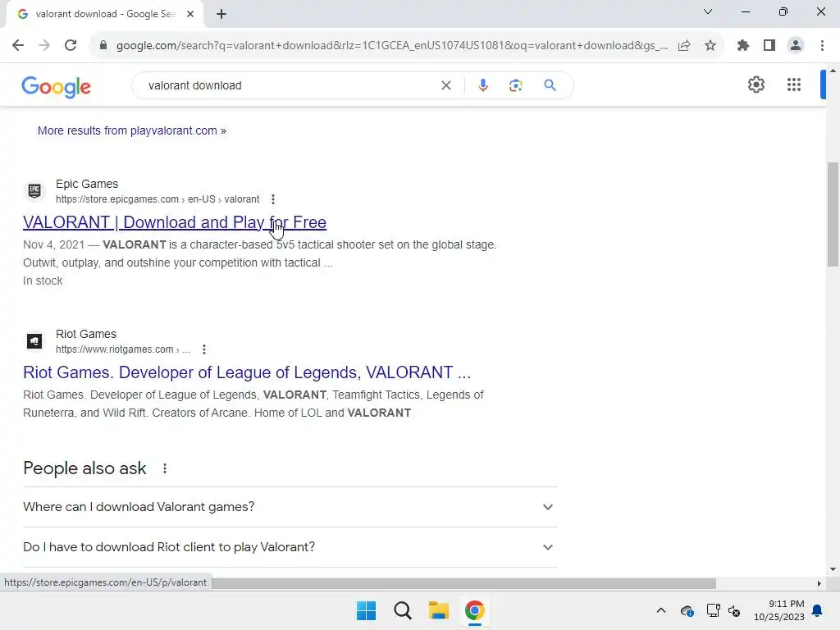Open the Chrome profile avatar

point(796,46)
